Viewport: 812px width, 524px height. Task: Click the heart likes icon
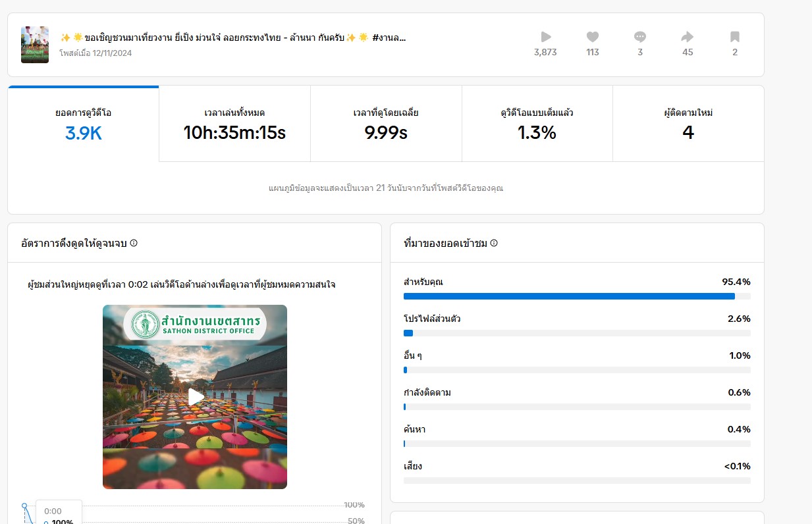pyautogui.click(x=593, y=37)
